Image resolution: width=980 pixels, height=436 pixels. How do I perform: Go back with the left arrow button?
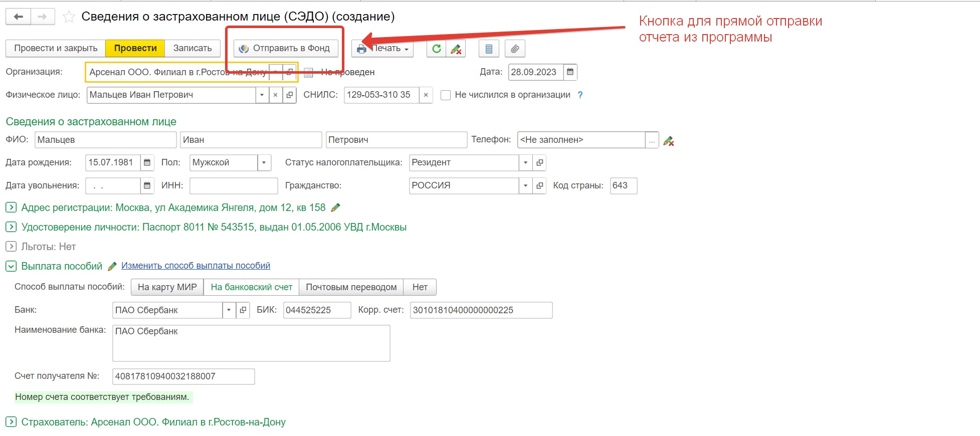pyautogui.click(x=19, y=17)
